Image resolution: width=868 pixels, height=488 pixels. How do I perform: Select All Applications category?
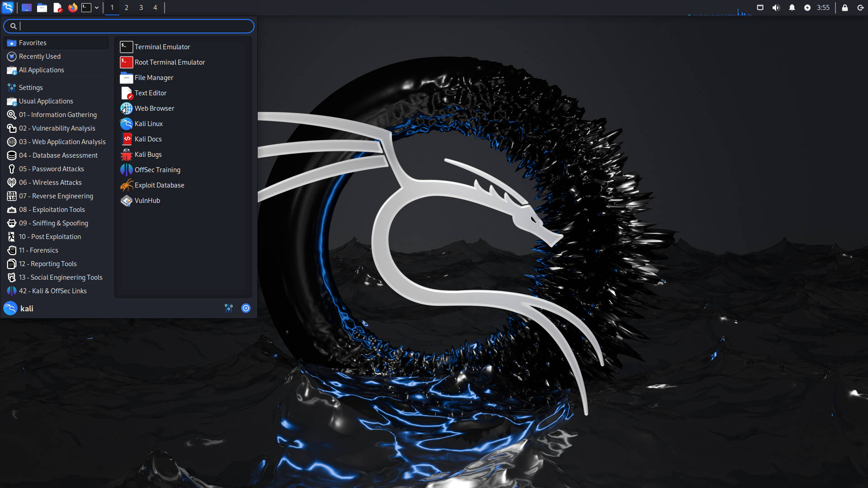click(x=41, y=70)
